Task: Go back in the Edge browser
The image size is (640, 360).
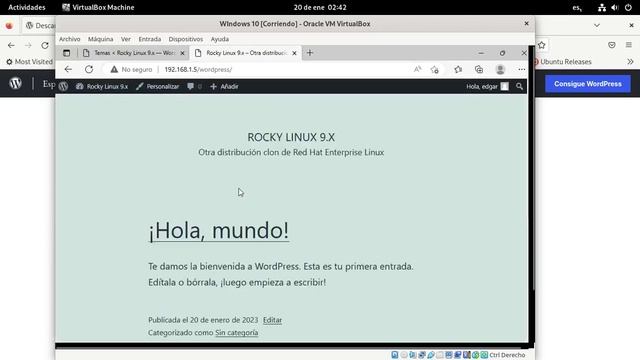Action: tap(68, 69)
